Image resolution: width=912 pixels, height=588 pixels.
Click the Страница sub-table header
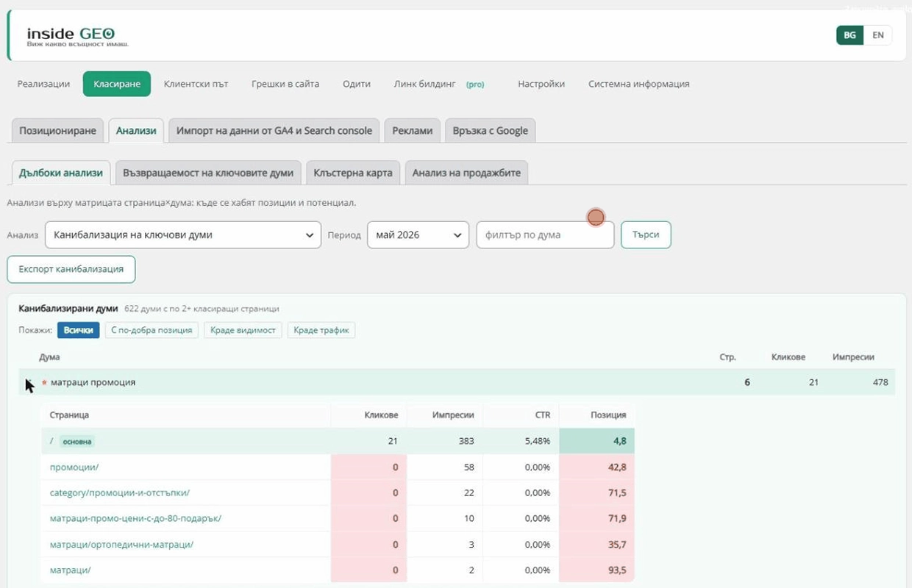coord(69,415)
